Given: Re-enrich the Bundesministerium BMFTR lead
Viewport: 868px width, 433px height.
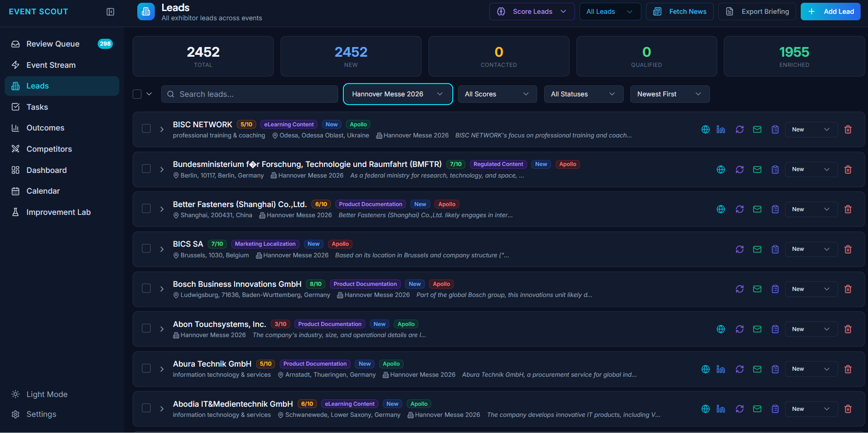Looking at the screenshot, I should tap(740, 170).
